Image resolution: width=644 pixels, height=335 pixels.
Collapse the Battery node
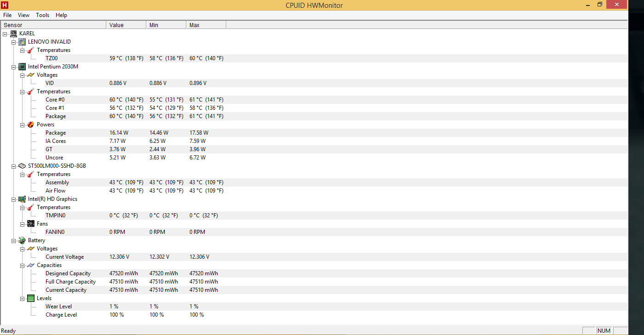[x=13, y=240]
